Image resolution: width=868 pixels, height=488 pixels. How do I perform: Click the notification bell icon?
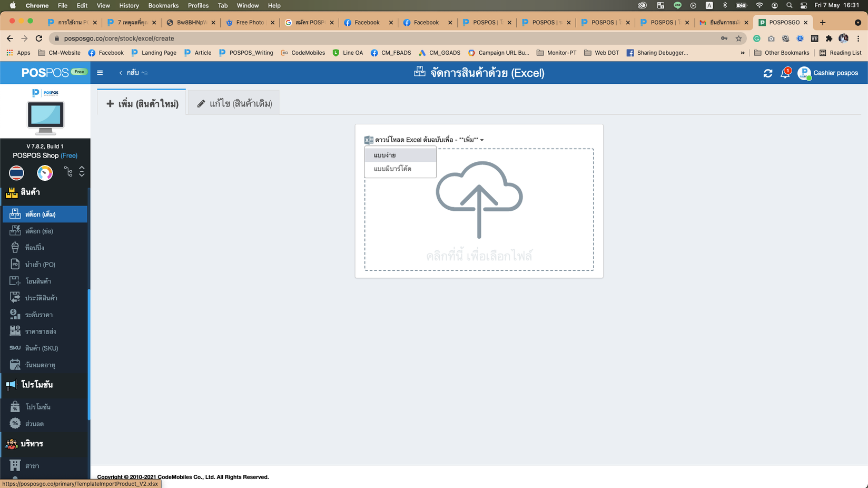coord(785,73)
